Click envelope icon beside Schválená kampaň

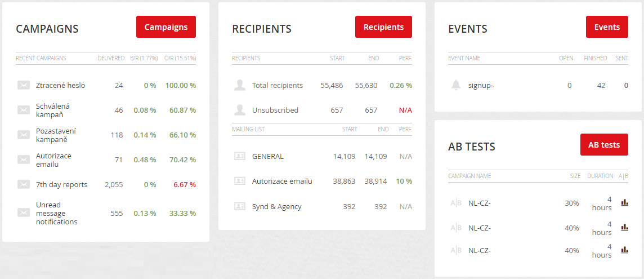tap(24, 110)
